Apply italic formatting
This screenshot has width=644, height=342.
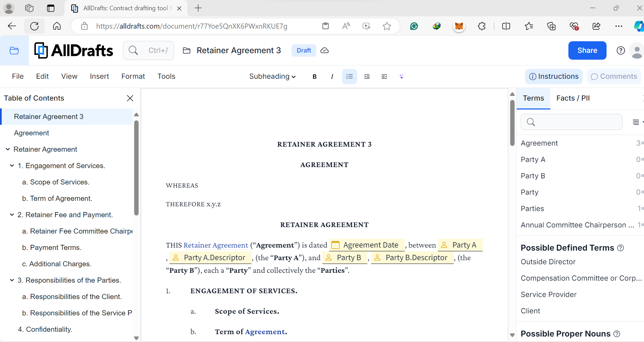pos(332,77)
